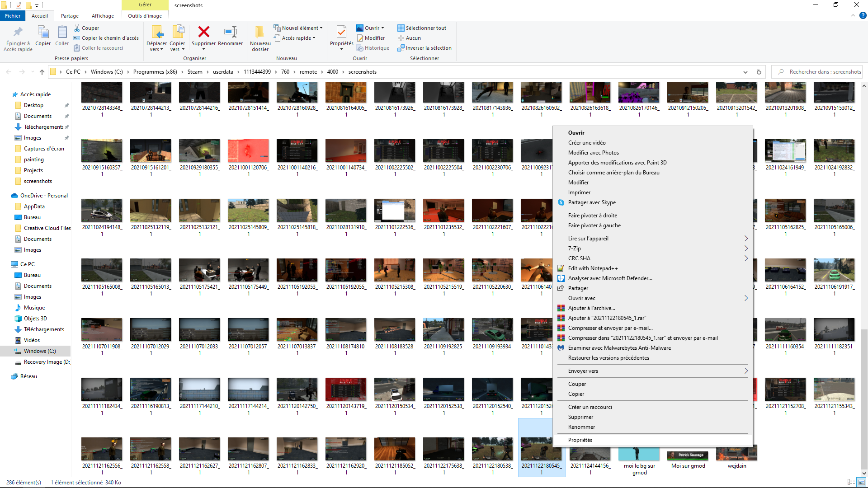This screenshot has width=868, height=488.
Task: Click the Couper scissors icon
Action: (x=77, y=28)
